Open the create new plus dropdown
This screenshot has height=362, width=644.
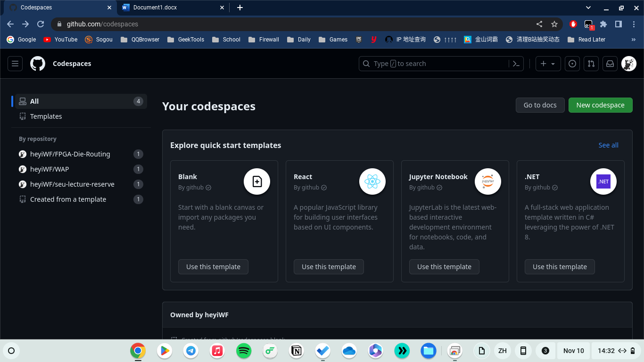(548, 64)
